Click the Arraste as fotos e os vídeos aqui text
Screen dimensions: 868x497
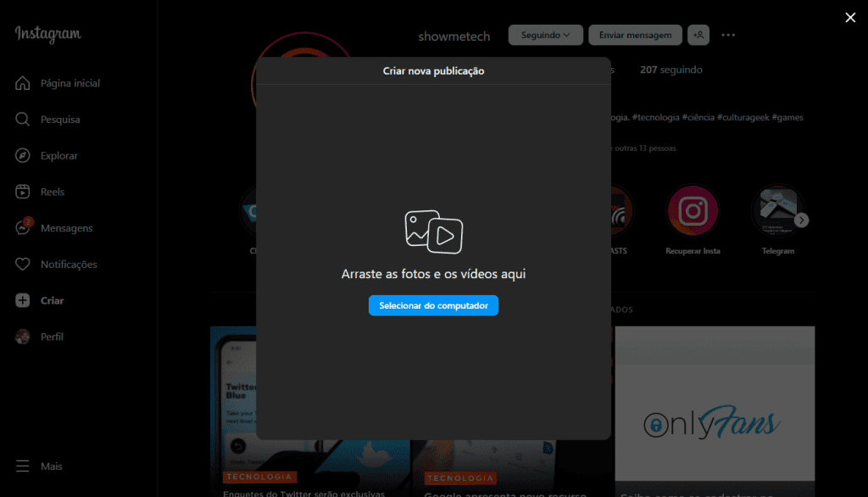433,274
